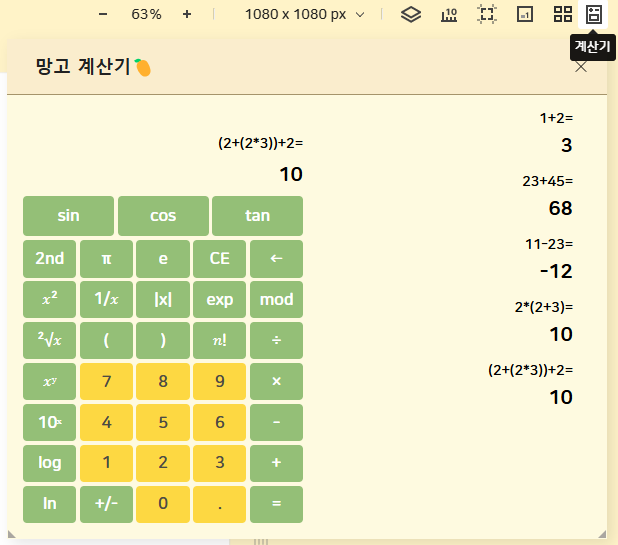Click the layers icon in top toolbar
Screen dimensions: 618x545
(410, 14)
